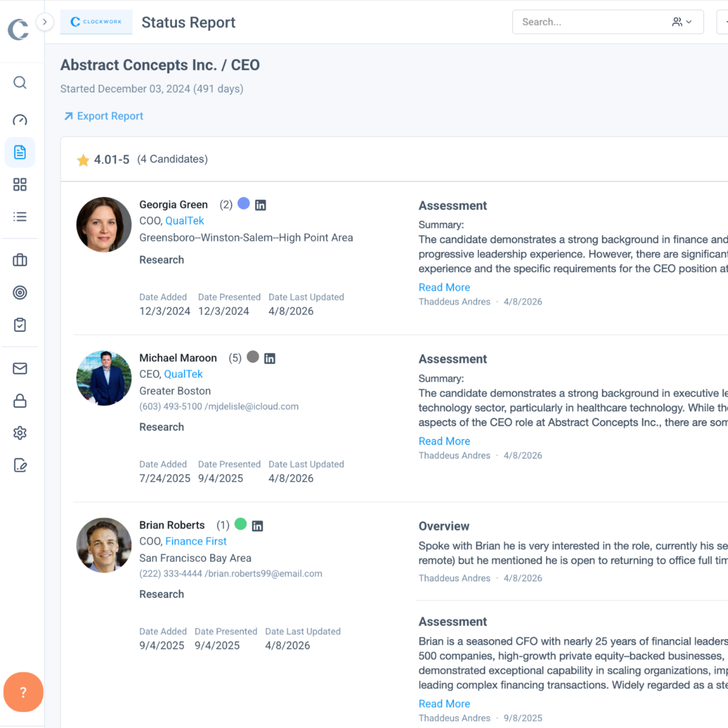Expand the sidebar with the chevron arrow
This screenshot has width=728, height=728.
click(44, 22)
